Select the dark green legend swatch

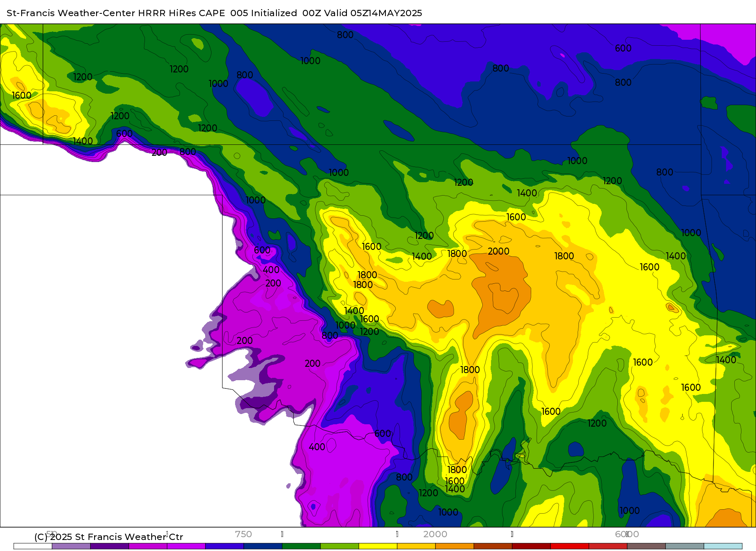pyautogui.click(x=301, y=546)
